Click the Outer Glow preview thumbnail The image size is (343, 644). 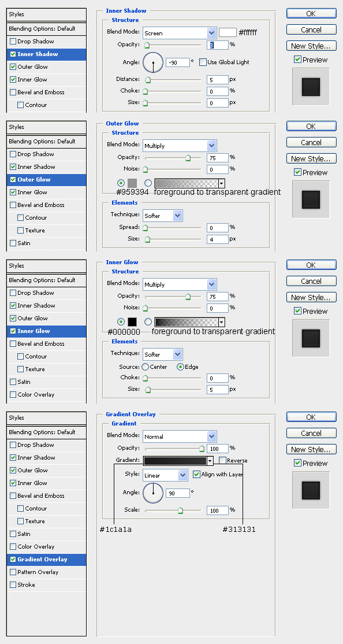(x=311, y=199)
